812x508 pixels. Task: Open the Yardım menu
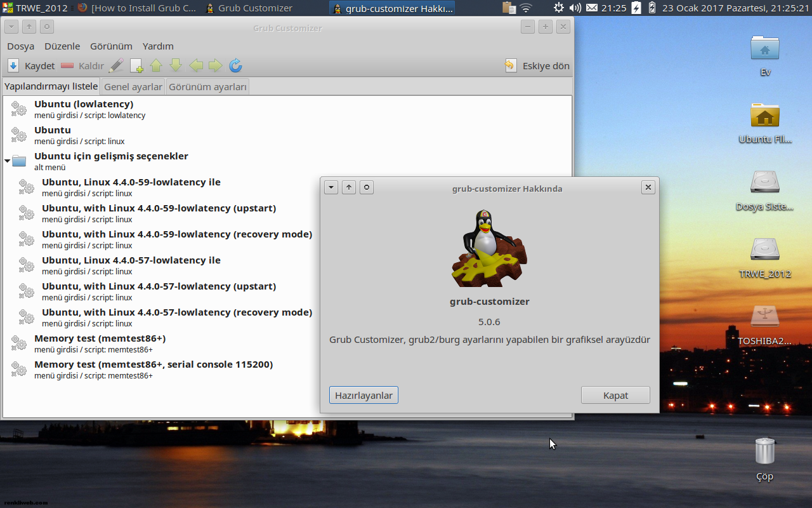(158, 46)
